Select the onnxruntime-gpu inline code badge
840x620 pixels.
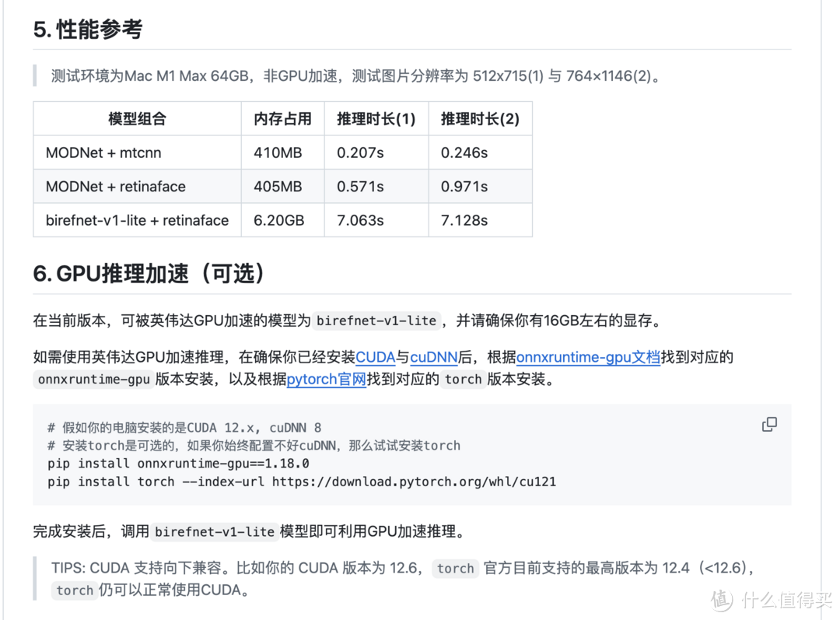click(x=93, y=380)
